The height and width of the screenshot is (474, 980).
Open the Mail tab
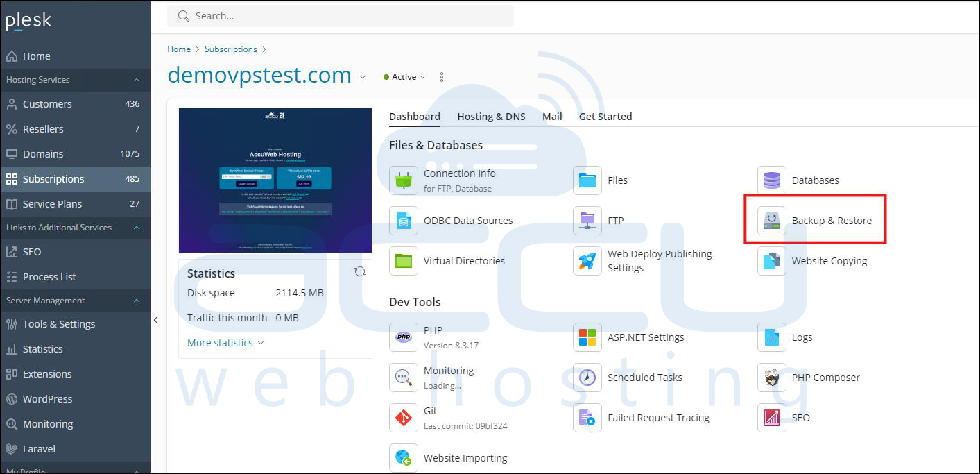[552, 117]
